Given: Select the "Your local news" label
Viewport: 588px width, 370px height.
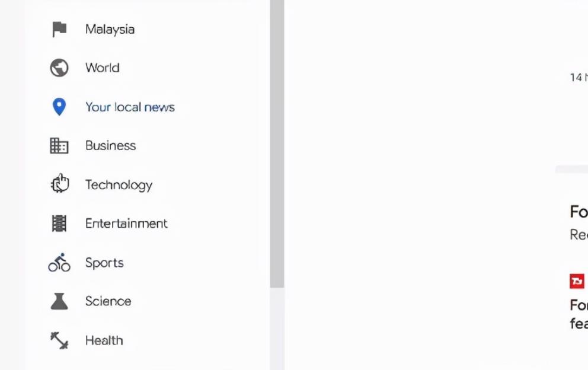Looking at the screenshot, I should click(130, 107).
